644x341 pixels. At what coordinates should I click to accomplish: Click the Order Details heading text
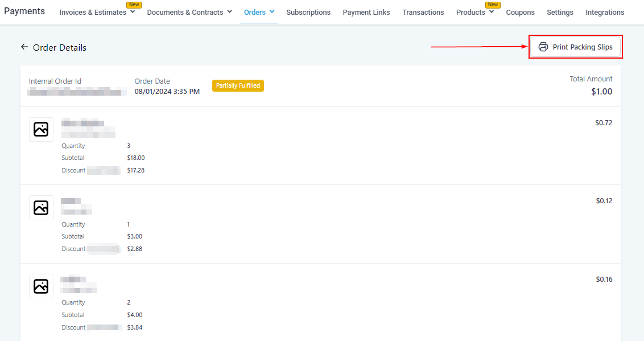60,48
